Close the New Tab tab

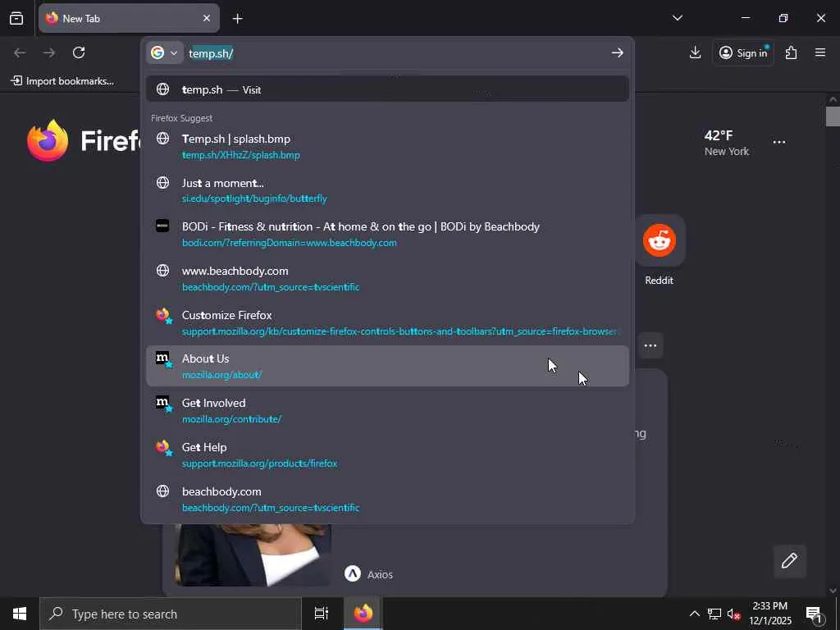click(207, 18)
